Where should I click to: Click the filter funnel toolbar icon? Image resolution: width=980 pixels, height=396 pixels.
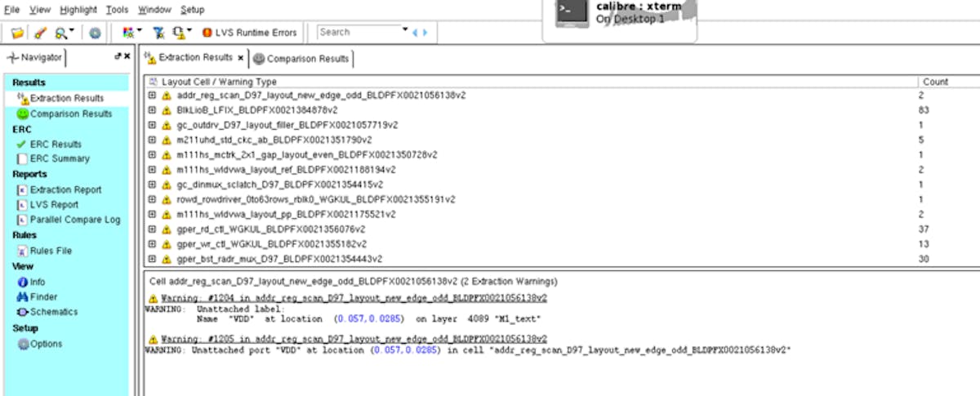click(159, 33)
